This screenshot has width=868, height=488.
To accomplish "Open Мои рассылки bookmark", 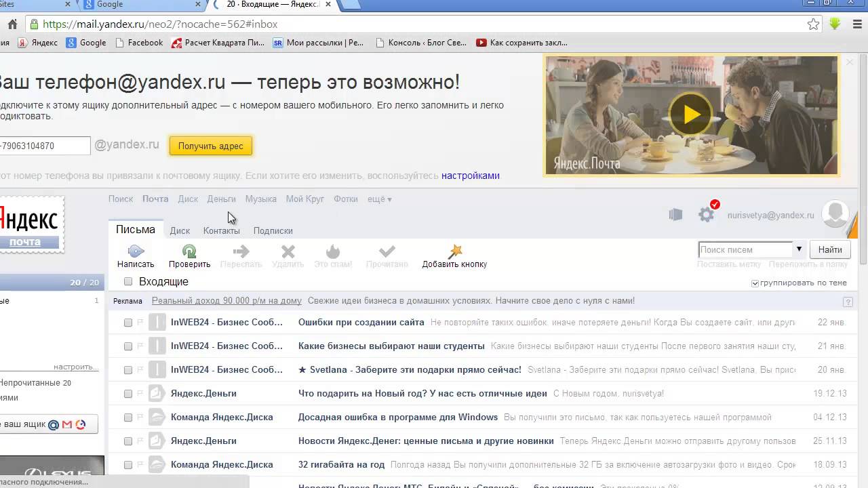I will (x=318, y=43).
